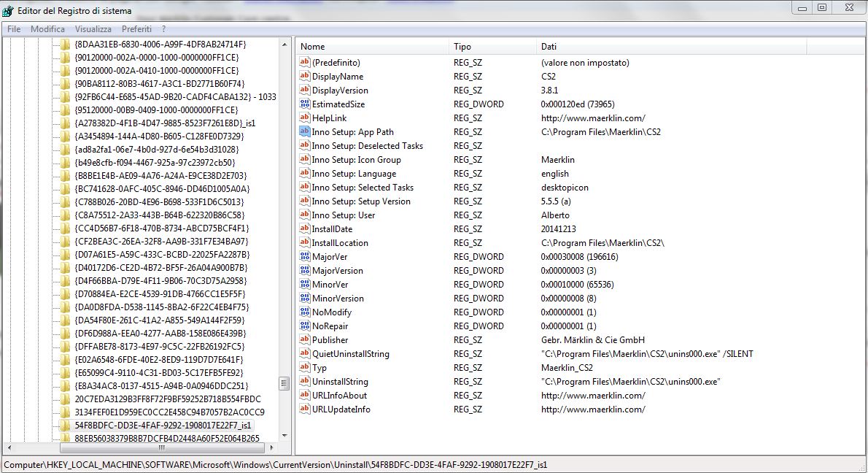The image size is (868, 473).
Task: Click the URLUpdateInfo value icon
Action: point(304,409)
